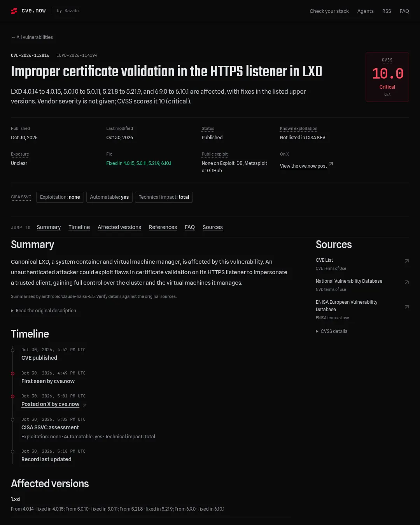Go to Agents in top navigation

[x=366, y=11]
